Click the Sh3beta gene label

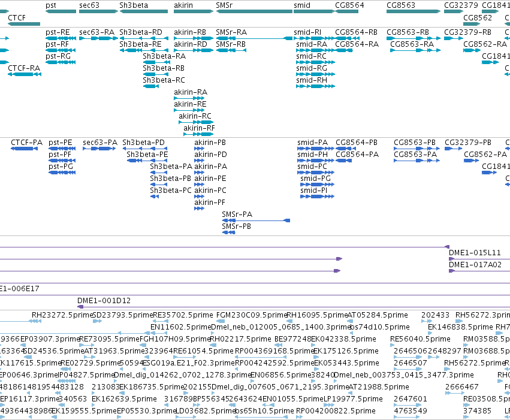click(134, 5)
